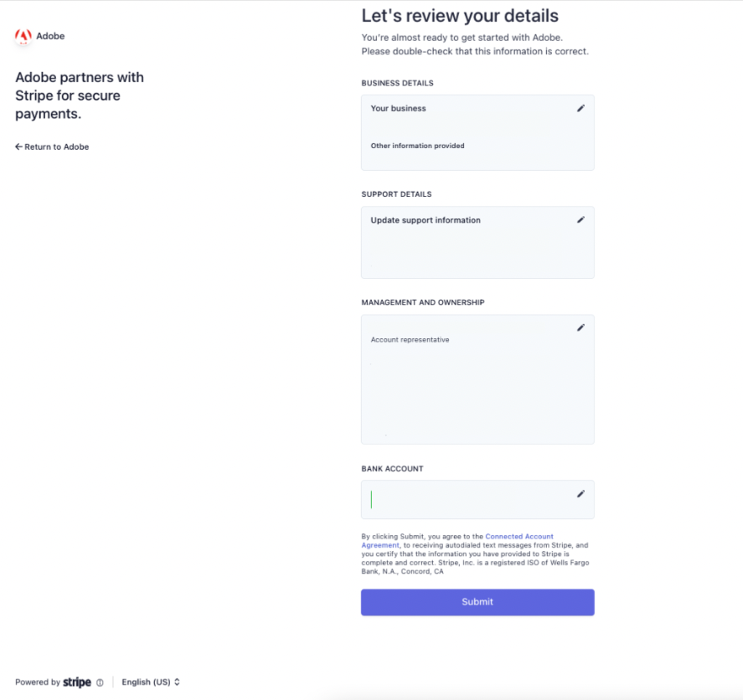Click pencil icon for Update support information

580,219
